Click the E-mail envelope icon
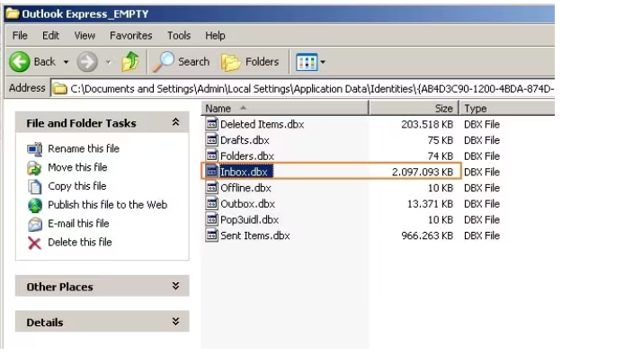 (x=35, y=224)
